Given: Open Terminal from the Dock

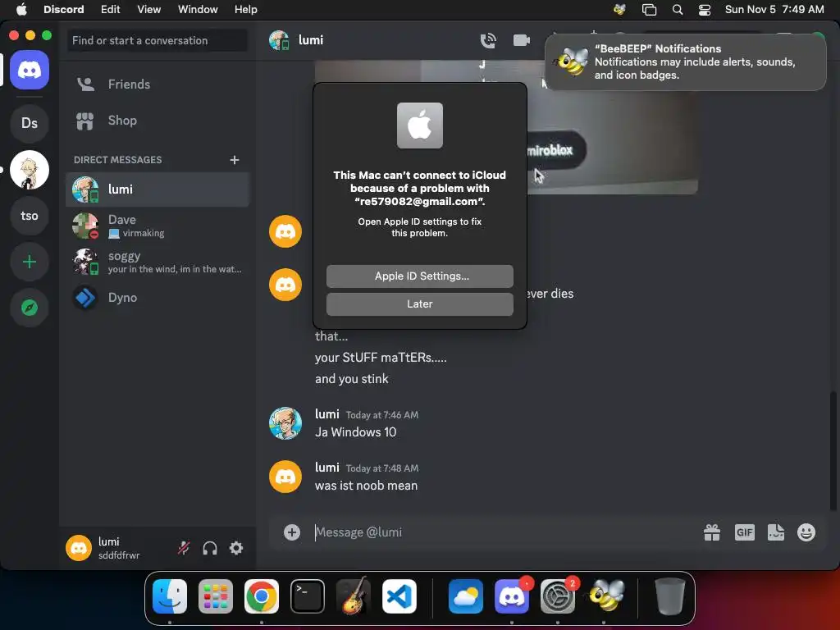Looking at the screenshot, I should coord(308,596).
